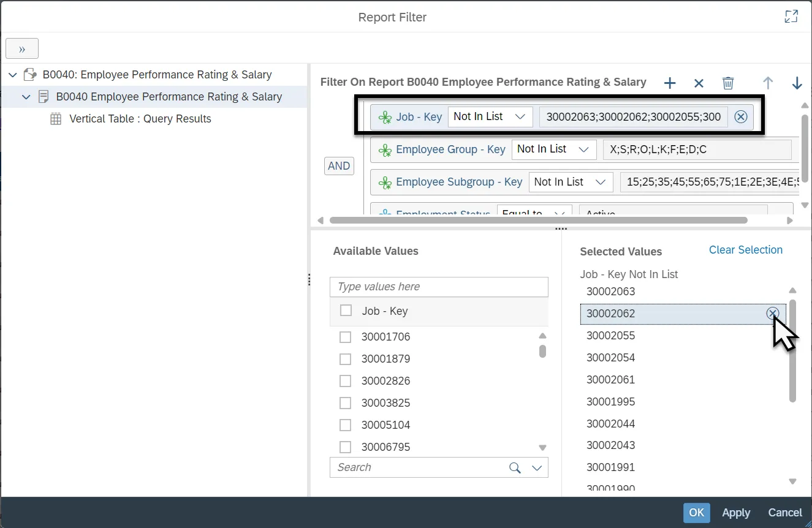Viewport: 812px width, 528px height.
Task: Tick the 30002826 checkbox
Action: click(x=346, y=381)
